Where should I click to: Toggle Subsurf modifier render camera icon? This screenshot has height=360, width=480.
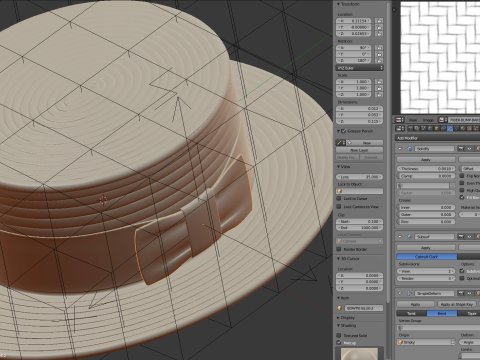point(461,237)
